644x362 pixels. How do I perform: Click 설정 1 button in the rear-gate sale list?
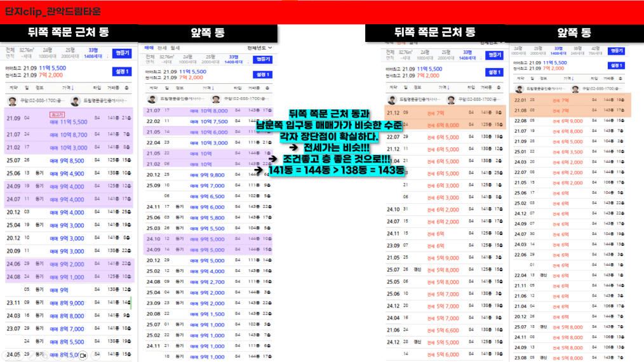tap(122, 72)
